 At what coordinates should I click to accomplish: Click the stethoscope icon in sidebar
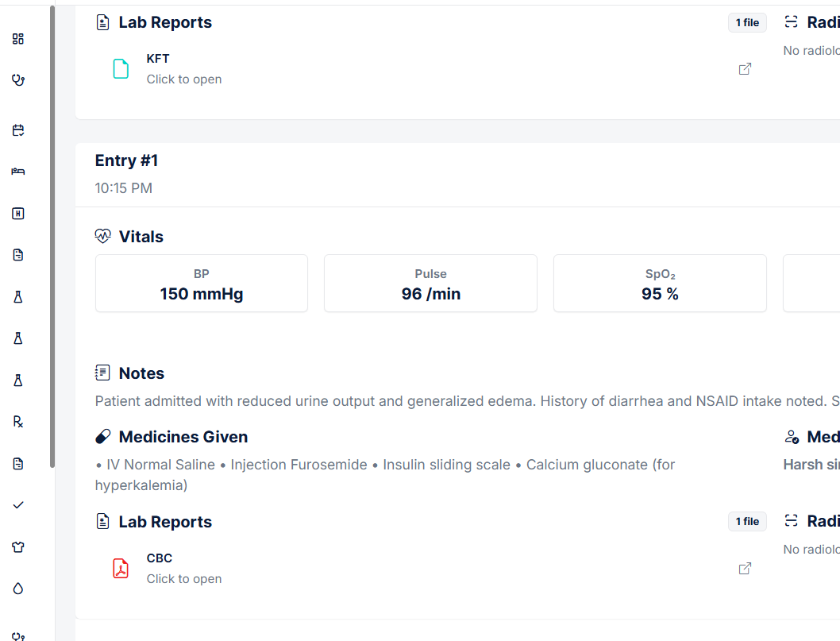point(18,79)
